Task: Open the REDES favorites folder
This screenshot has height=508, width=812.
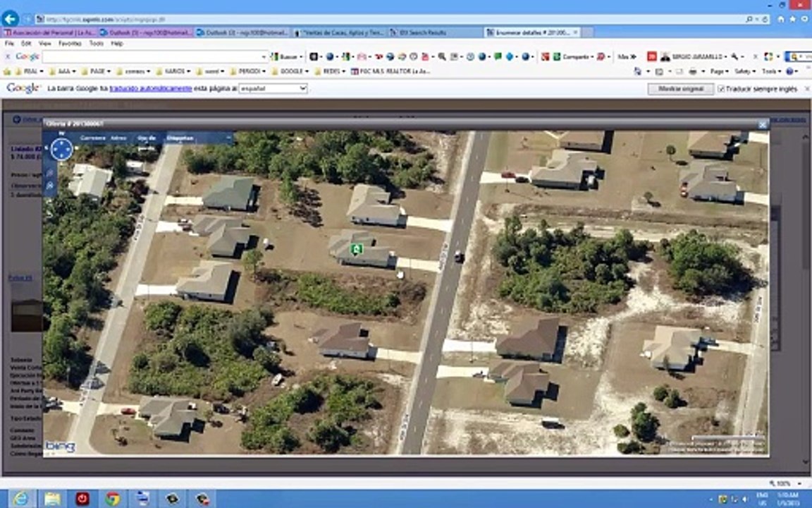Action: pyautogui.click(x=330, y=71)
